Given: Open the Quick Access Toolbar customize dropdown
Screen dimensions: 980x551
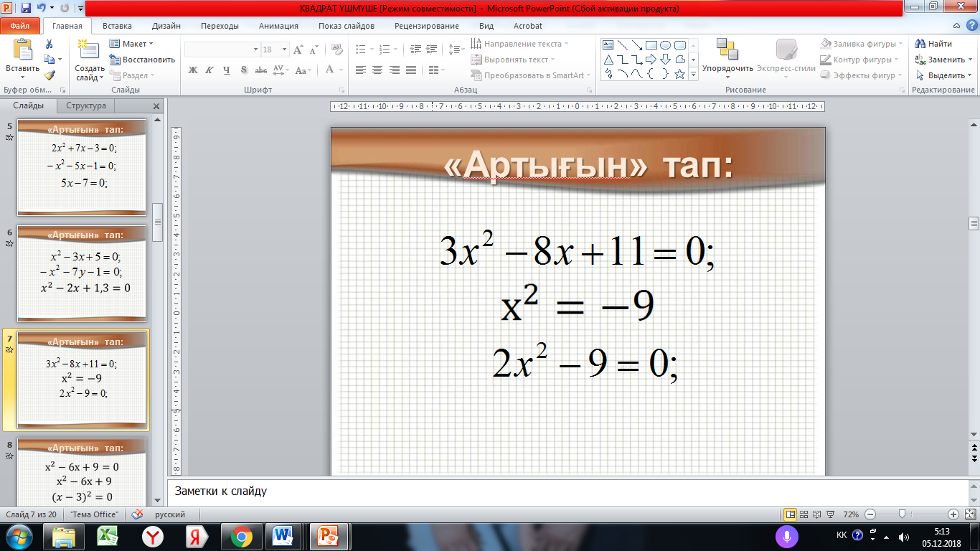Looking at the screenshot, I should (x=80, y=9).
